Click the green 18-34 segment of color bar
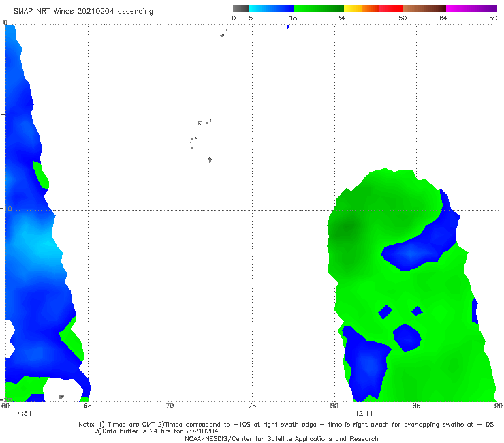 coord(319,8)
